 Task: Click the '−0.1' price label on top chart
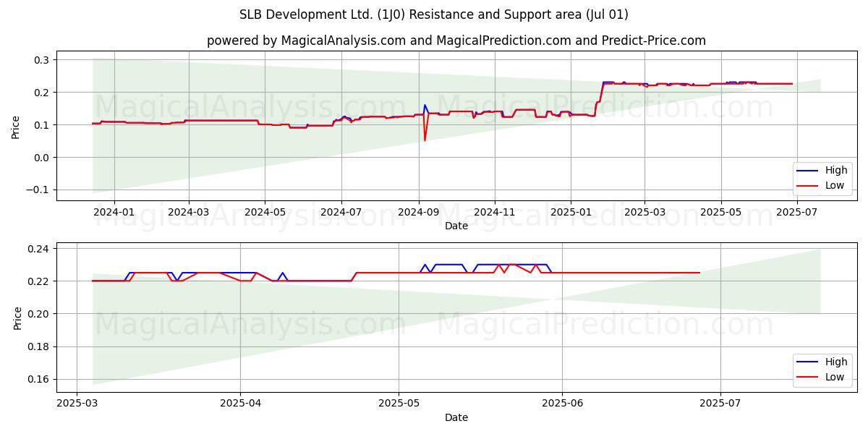click(x=38, y=190)
